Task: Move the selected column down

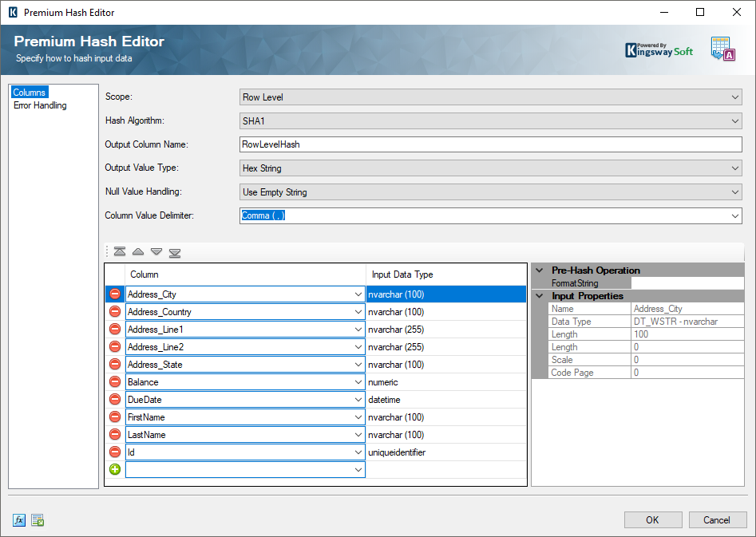Action: click(156, 251)
